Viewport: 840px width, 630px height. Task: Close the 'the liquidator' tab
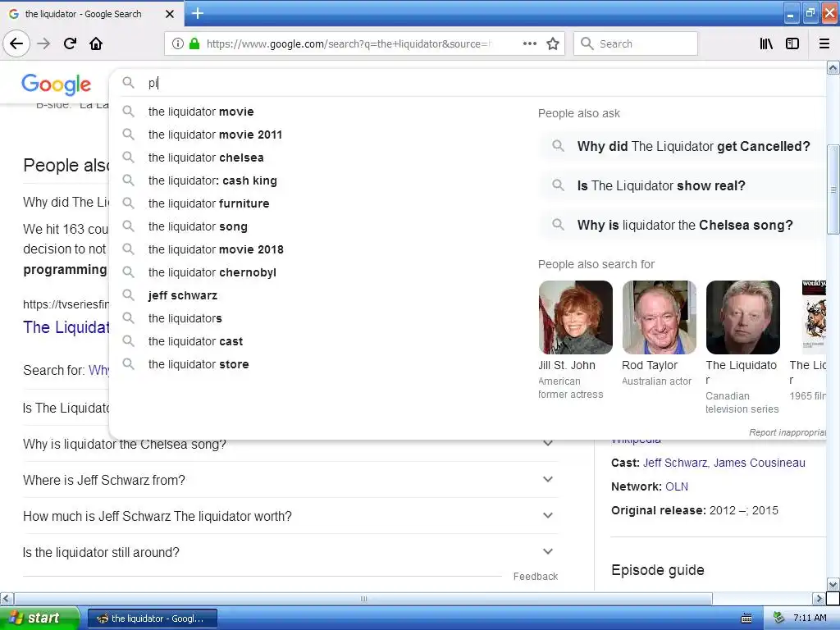pyautogui.click(x=169, y=14)
